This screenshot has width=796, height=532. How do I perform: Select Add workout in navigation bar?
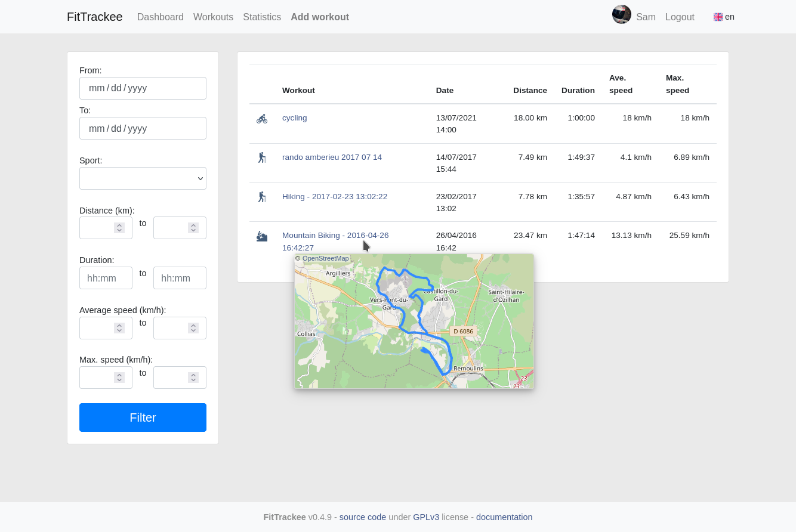click(x=319, y=17)
